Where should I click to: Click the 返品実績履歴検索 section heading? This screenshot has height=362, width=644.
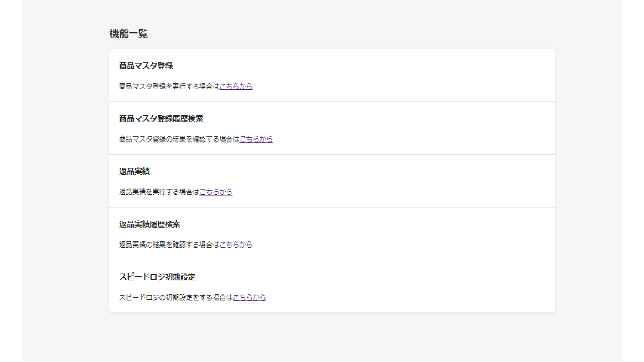pyautogui.click(x=149, y=224)
